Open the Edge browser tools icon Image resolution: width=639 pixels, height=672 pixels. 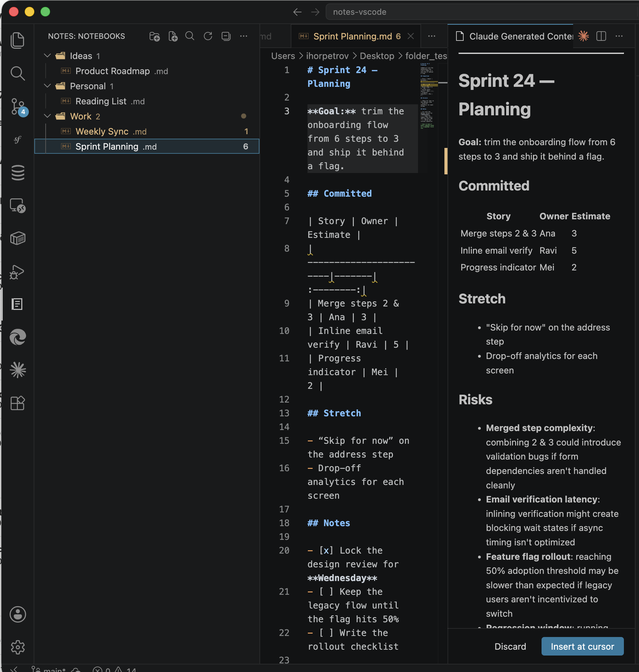18,337
